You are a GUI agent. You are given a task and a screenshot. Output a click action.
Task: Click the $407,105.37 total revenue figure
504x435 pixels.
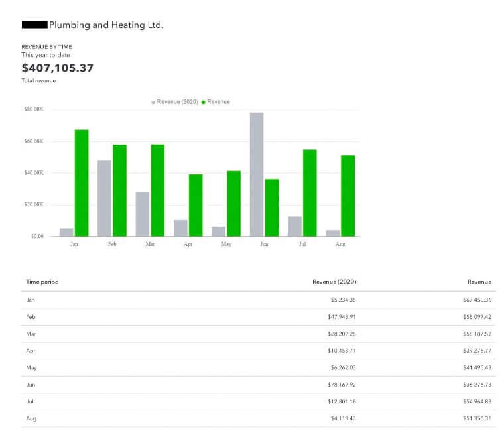[58, 68]
